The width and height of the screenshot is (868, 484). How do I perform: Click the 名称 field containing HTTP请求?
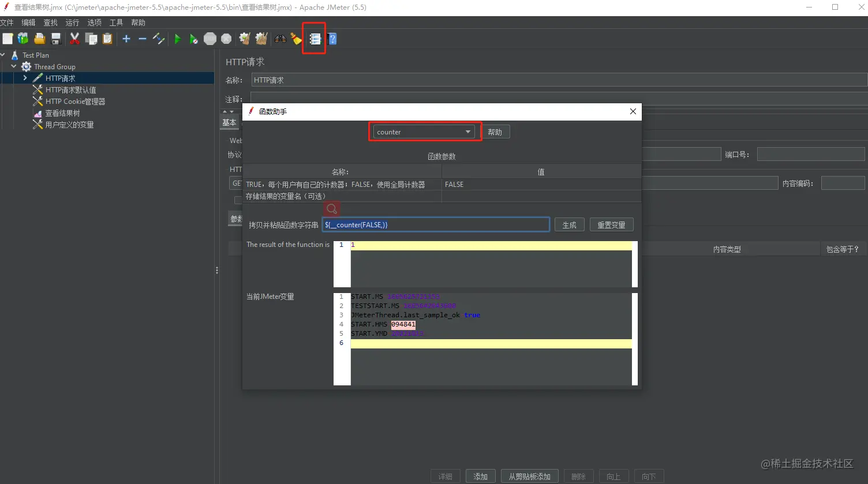pyautogui.click(x=559, y=80)
